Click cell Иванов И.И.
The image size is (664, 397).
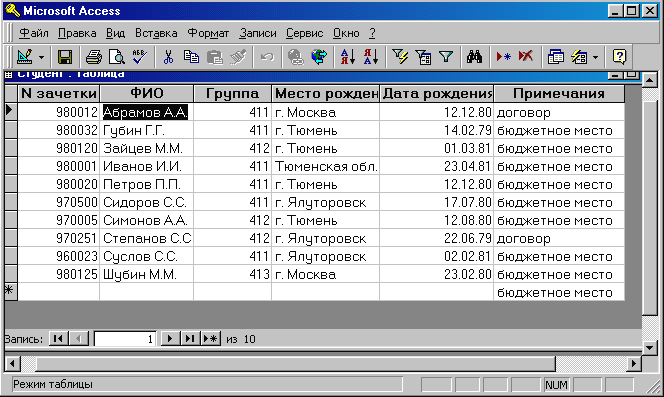[x=147, y=166]
